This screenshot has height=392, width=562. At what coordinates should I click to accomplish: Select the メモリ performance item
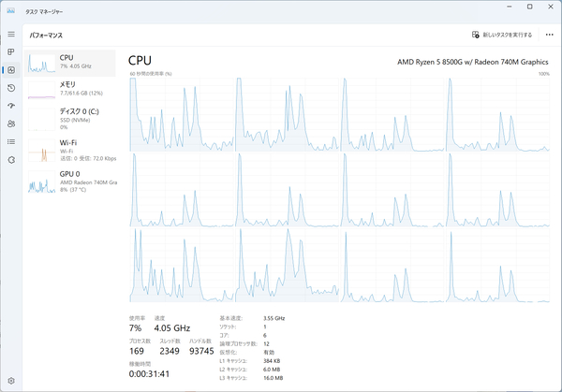click(x=70, y=90)
